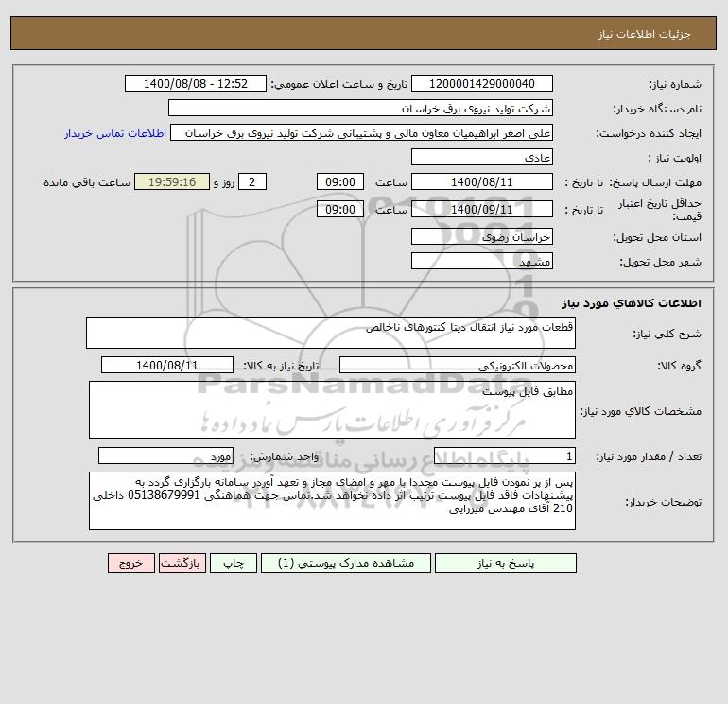The height and width of the screenshot is (704, 728).
Task: Click response deadline time 09:00 field
Action: 340,182
